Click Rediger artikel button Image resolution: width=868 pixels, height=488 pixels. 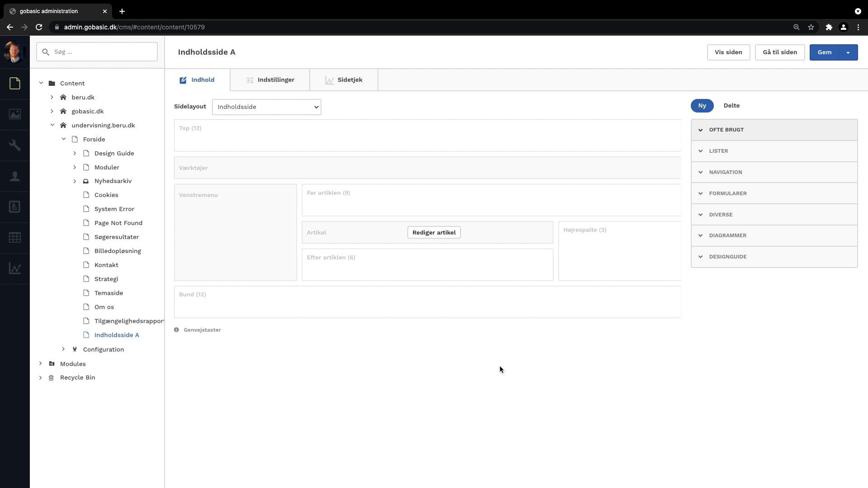point(434,232)
